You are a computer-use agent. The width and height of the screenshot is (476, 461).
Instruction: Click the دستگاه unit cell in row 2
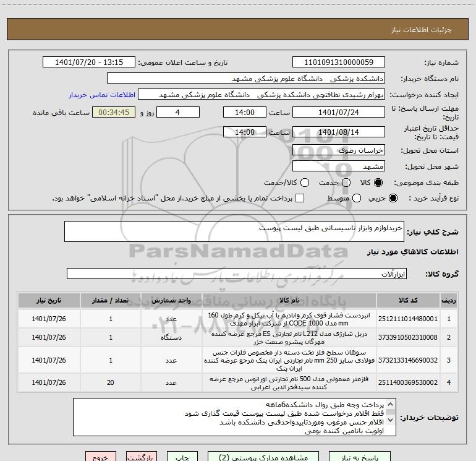[x=171, y=337]
